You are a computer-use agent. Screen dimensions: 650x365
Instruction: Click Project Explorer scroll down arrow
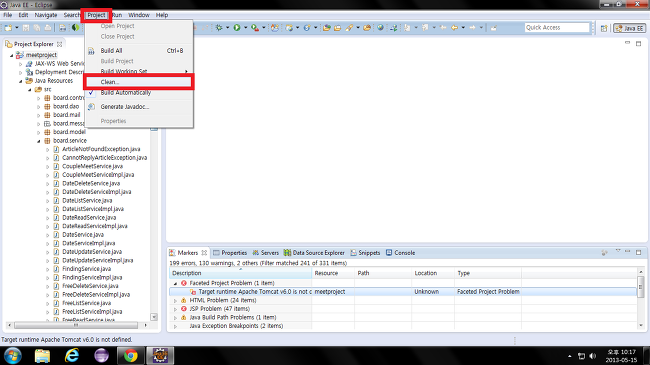154,317
